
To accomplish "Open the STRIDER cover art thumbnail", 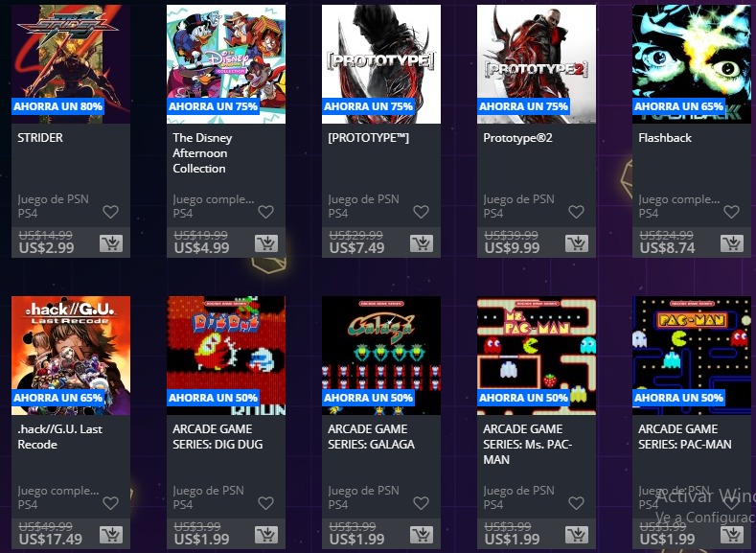I will point(71,64).
